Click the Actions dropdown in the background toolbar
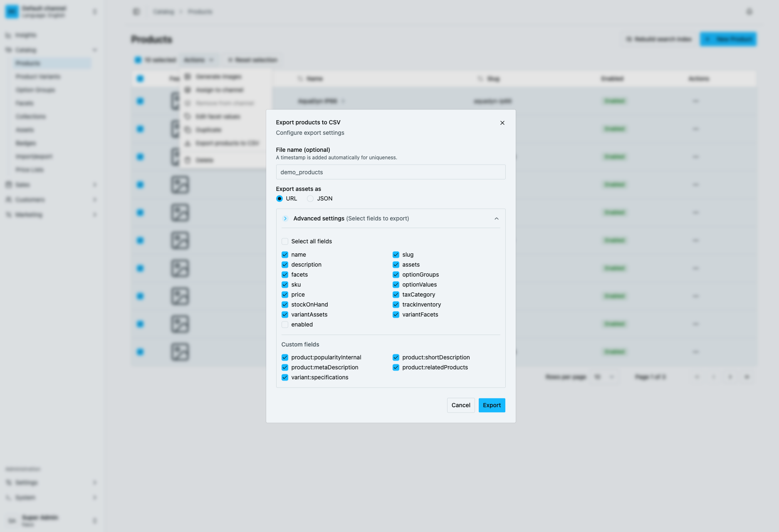 click(x=198, y=60)
